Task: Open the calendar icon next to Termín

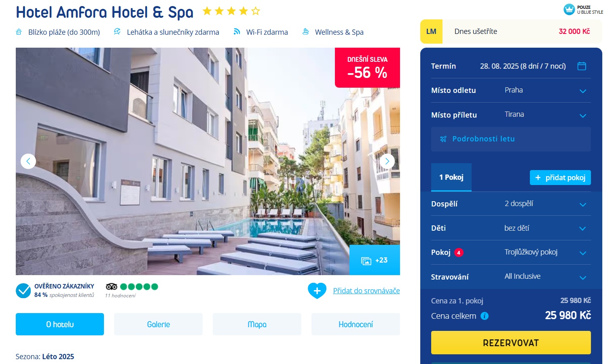Action: [x=582, y=66]
